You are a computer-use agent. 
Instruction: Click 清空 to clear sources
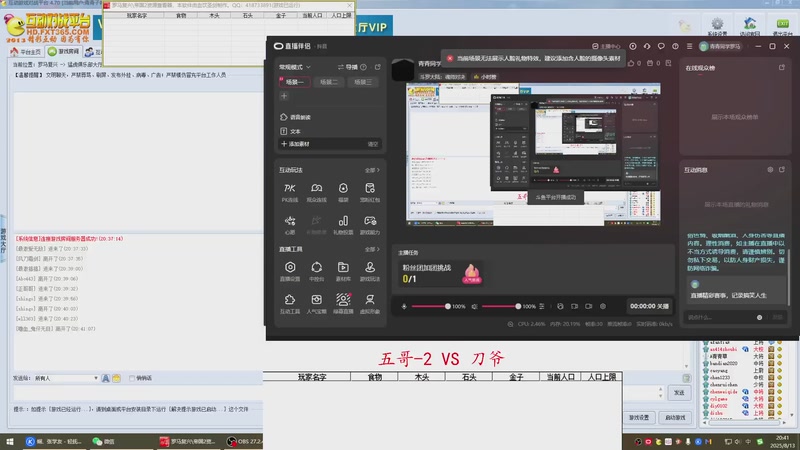(x=373, y=144)
